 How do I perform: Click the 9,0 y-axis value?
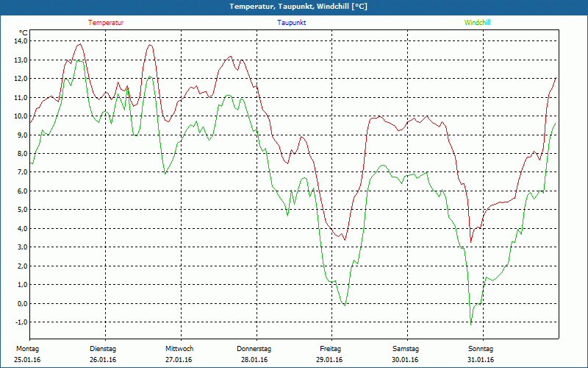[22, 135]
